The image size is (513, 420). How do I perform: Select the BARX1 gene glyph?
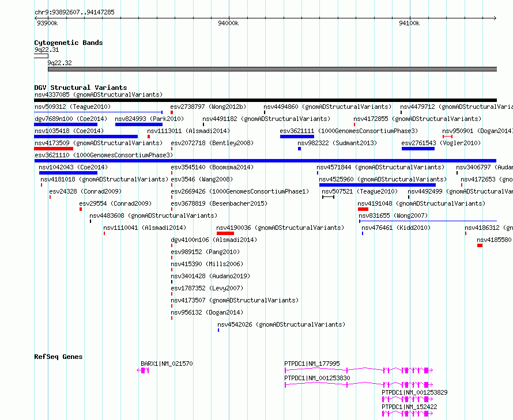point(143,370)
